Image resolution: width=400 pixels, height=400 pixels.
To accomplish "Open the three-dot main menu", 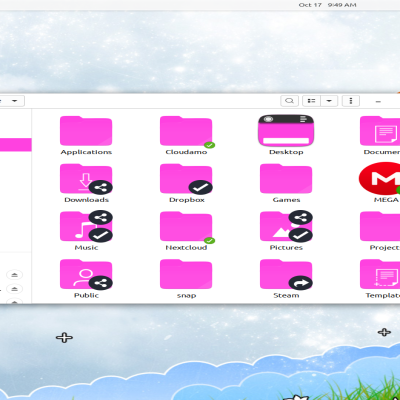I will click(x=351, y=101).
